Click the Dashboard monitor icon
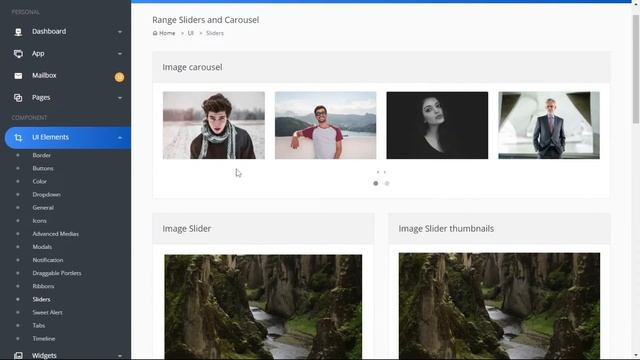 (18, 32)
